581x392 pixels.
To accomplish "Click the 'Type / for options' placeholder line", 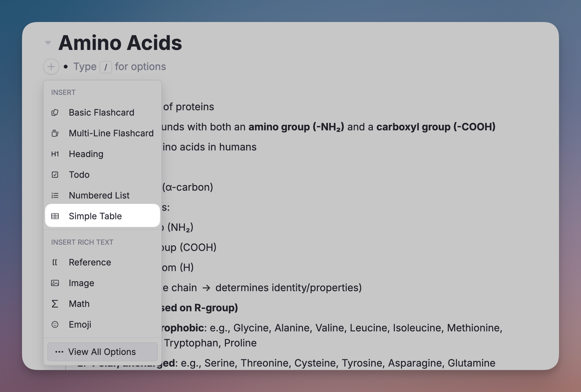I will pos(120,67).
